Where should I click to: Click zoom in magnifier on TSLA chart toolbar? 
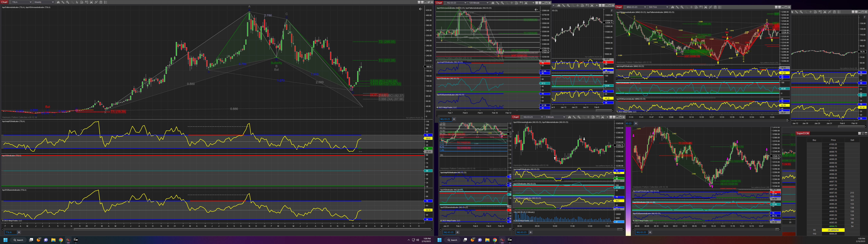point(68,2)
